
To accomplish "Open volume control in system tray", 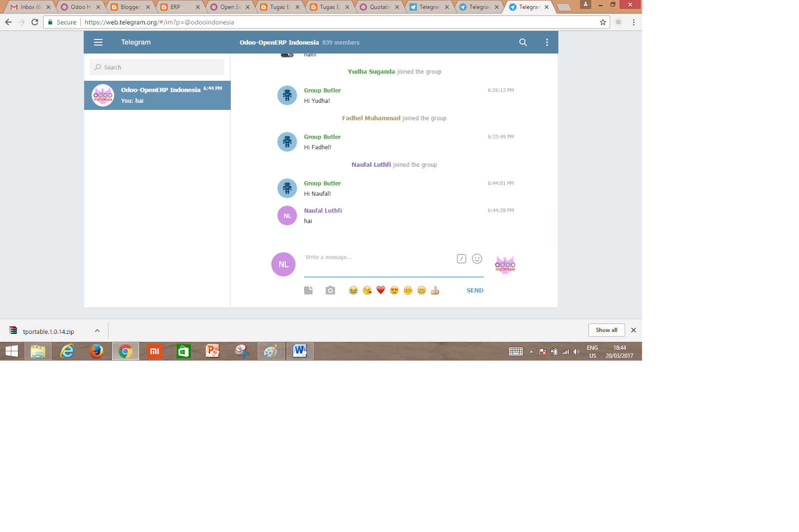I will [x=576, y=352].
